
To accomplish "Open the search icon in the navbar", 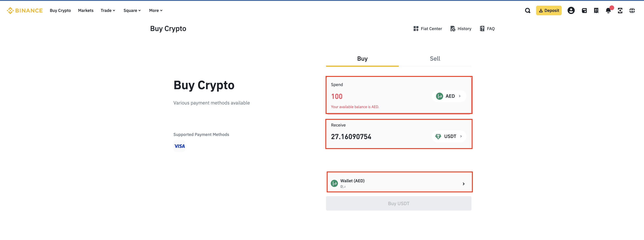I will click(527, 11).
